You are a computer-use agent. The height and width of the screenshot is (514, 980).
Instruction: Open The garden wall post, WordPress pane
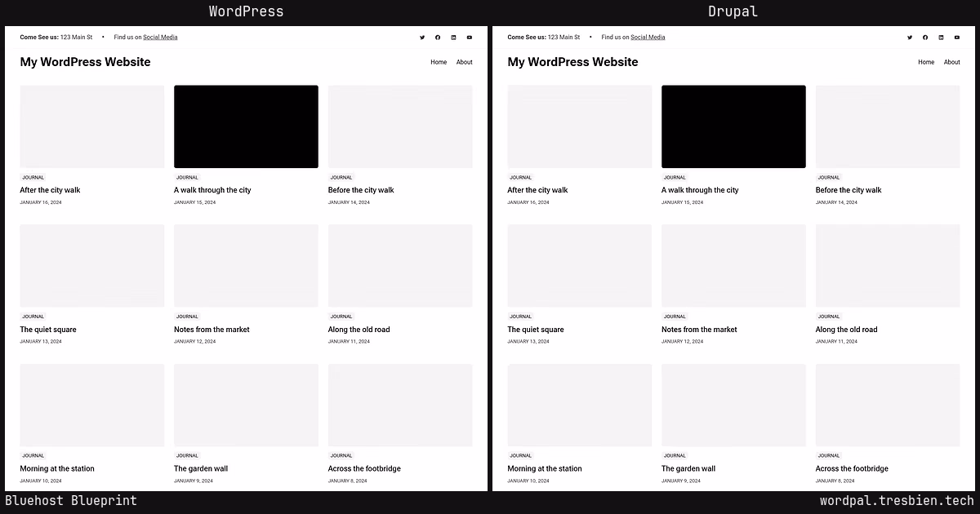pos(201,469)
